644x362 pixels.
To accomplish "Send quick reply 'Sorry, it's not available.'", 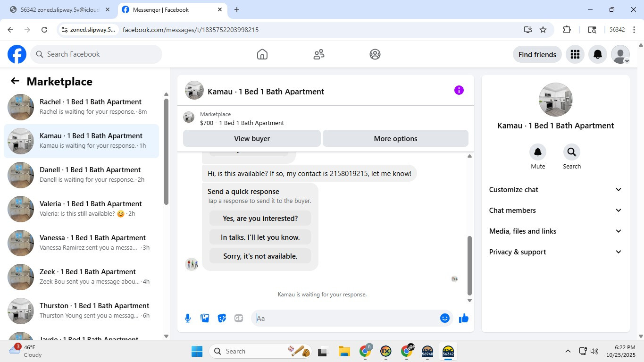I will click(260, 256).
